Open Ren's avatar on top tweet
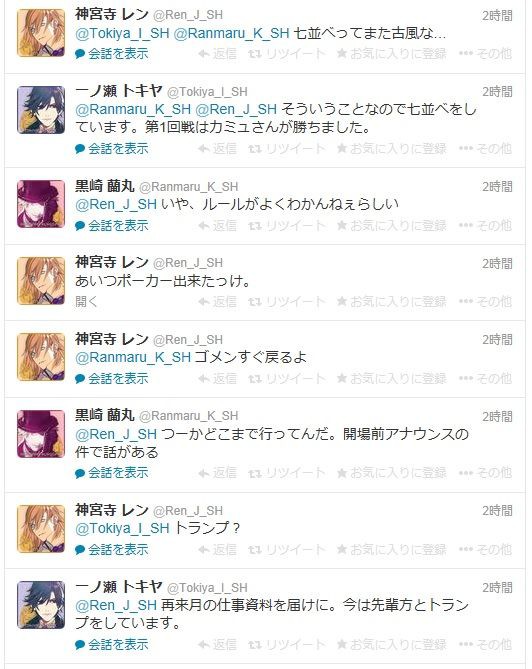 pyautogui.click(x=41, y=33)
